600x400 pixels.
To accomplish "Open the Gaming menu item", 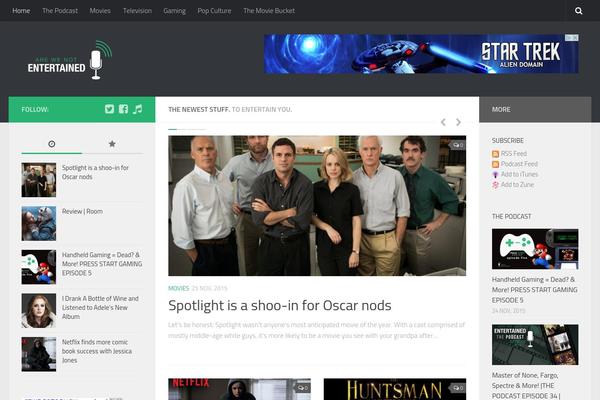I will 174,11.
